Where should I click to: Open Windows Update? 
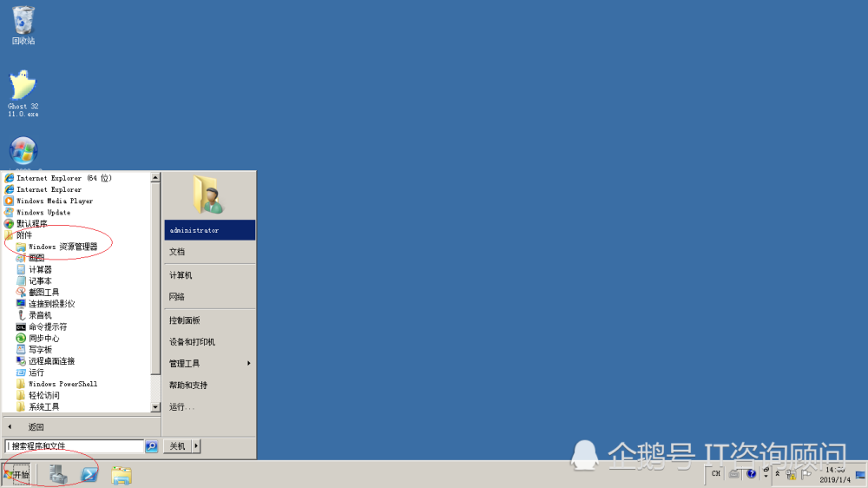37,212
